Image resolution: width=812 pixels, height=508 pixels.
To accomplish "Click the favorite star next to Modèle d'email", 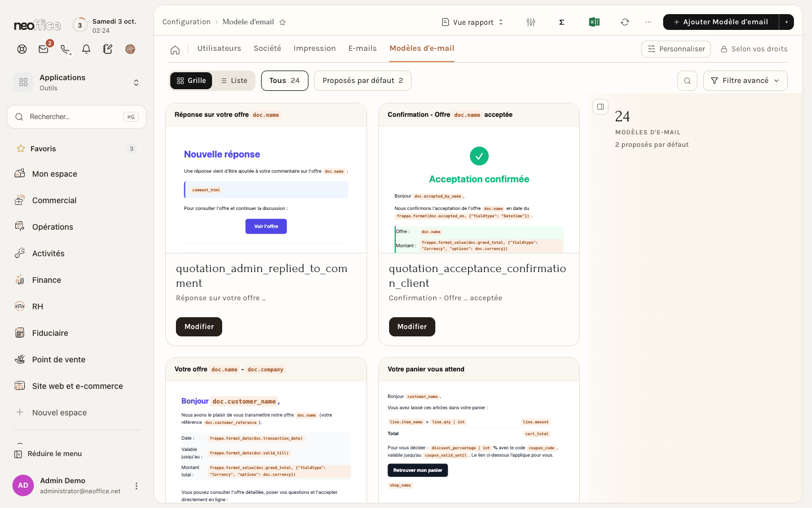I will coord(283,22).
